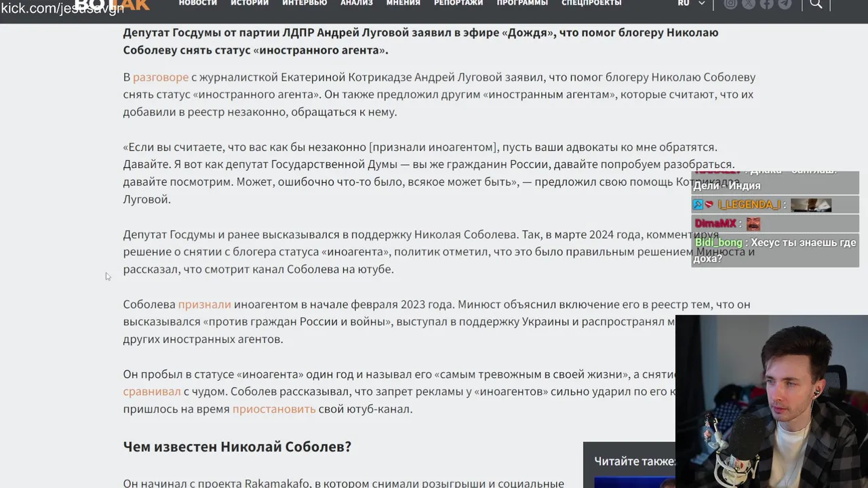The width and height of the screenshot is (868, 488).
Task: Open the ПРОГРАММЫ menu section
Action: coord(522,3)
